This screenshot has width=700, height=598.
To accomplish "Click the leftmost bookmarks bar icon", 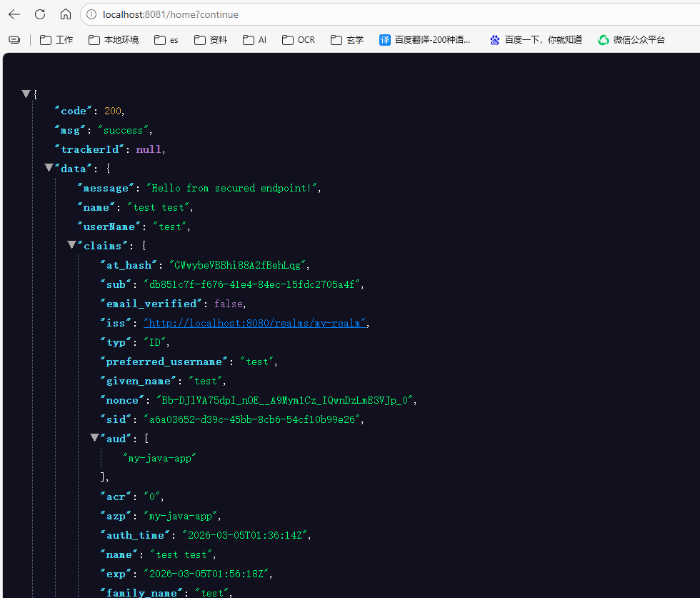I will point(14,40).
